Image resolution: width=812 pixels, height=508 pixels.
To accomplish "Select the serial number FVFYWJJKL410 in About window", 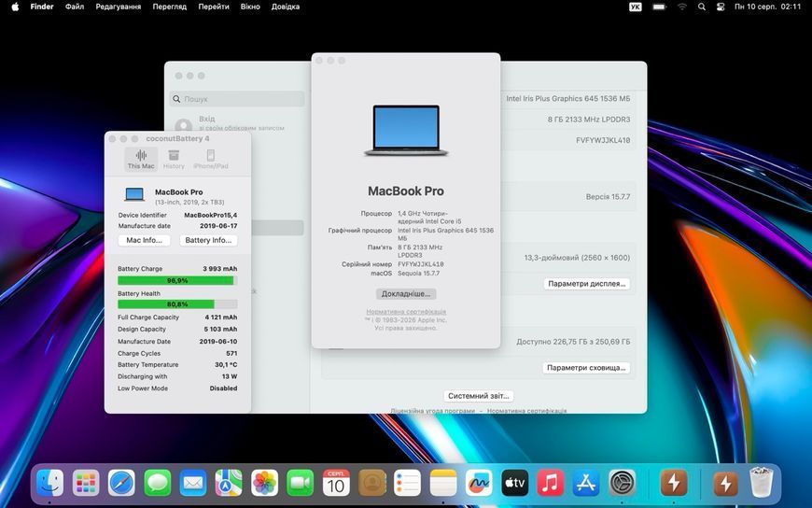I will coord(421,264).
